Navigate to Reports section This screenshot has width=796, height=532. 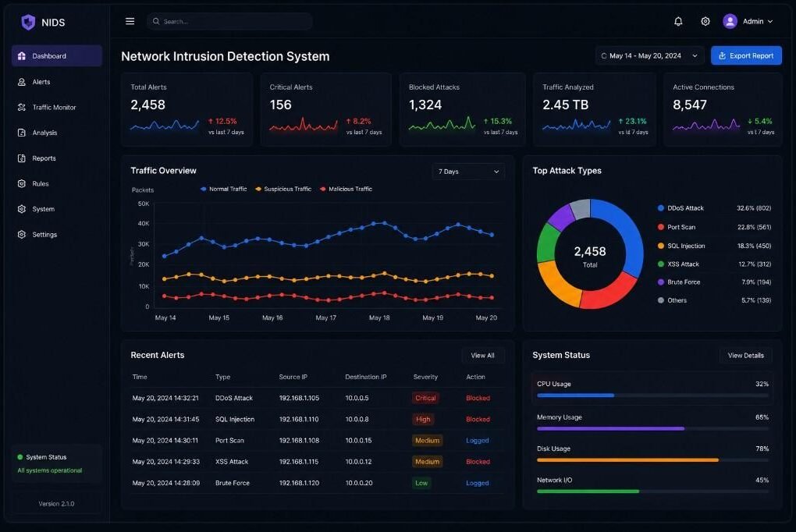click(57, 158)
